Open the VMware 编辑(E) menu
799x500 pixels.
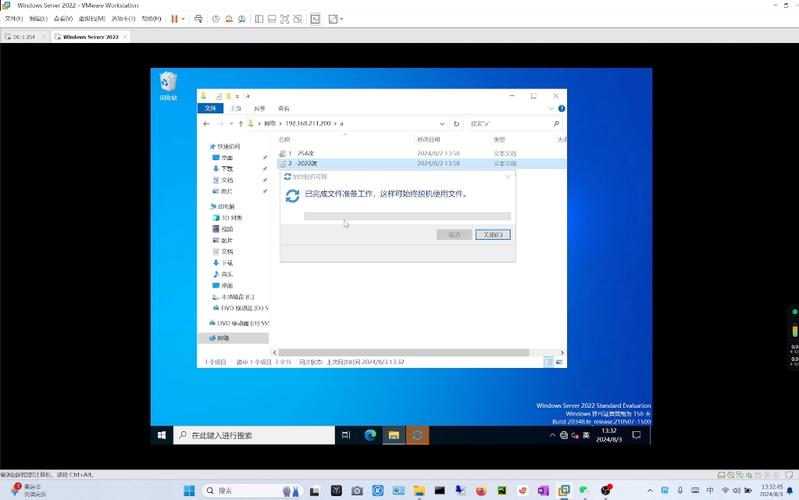click(x=38, y=19)
